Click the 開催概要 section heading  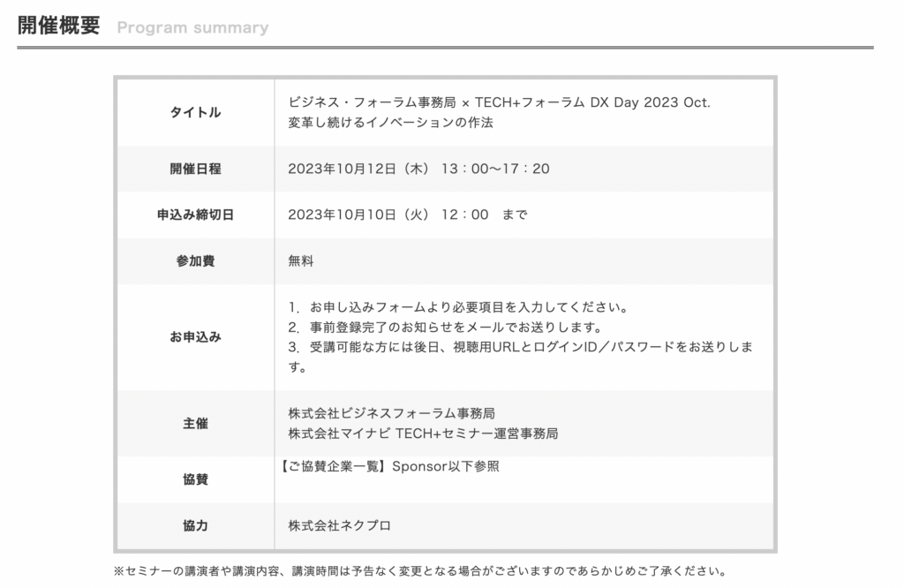click(x=58, y=25)
